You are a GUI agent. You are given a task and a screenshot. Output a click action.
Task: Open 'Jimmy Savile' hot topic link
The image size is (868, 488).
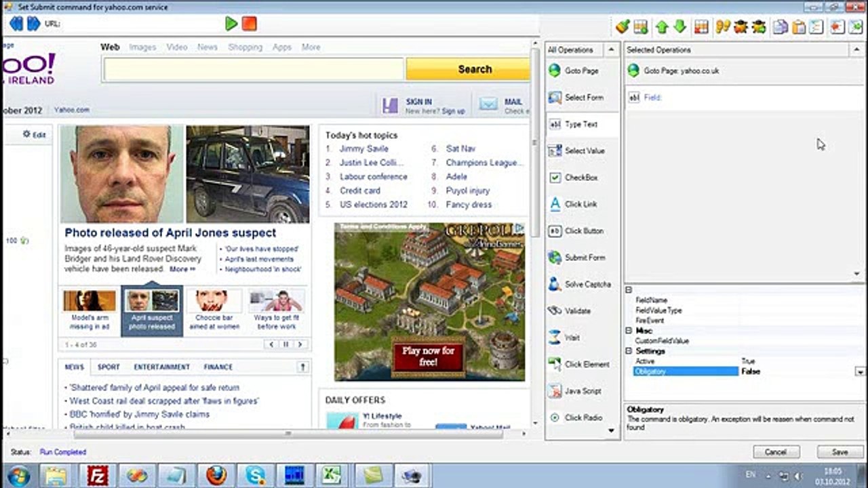[364, 148]
